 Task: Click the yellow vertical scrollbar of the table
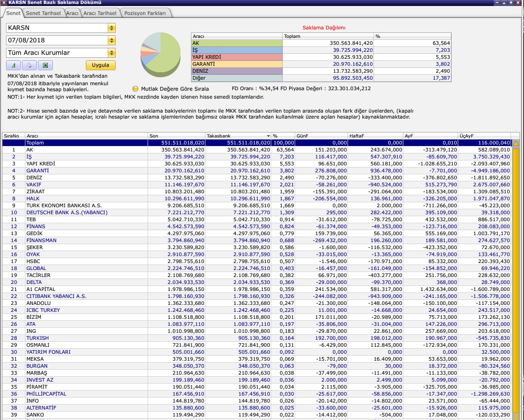pos(516,280)
